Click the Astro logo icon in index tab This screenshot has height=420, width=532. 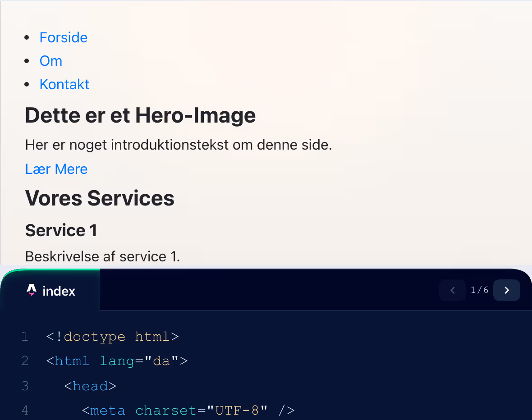(31, 291)
